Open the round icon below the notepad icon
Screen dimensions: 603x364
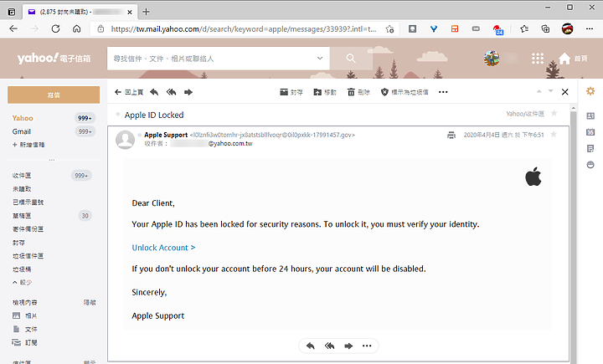click(x=590, y=165)
